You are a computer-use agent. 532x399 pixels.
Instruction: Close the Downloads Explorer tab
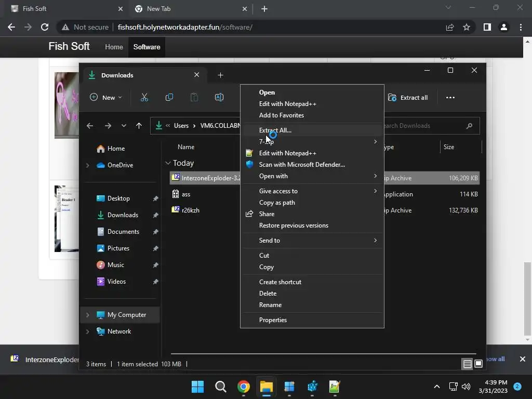pyautogui.click(x=196, y=75)
